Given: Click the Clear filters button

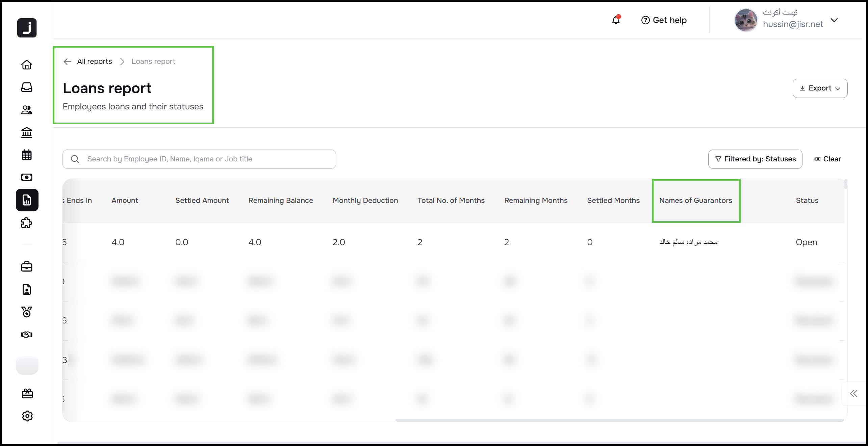Looking at the screenshot, I should coord(827,159).
